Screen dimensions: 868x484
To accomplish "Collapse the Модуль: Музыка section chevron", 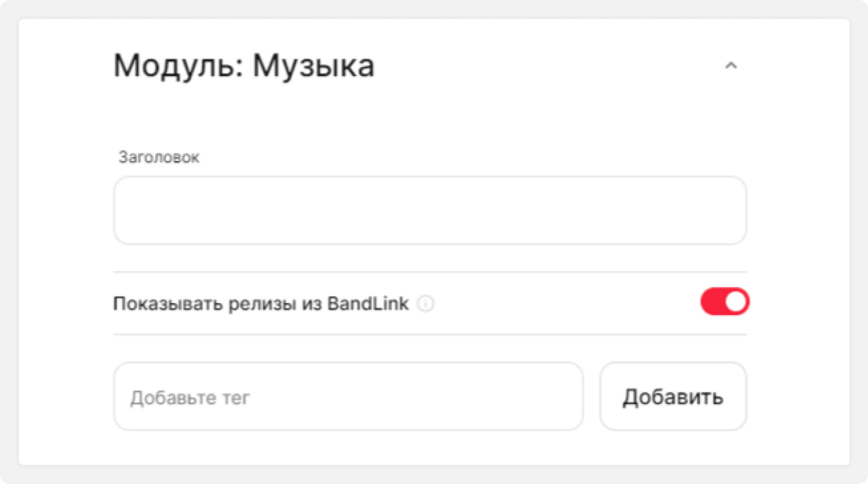I will (x=731, y=66).
